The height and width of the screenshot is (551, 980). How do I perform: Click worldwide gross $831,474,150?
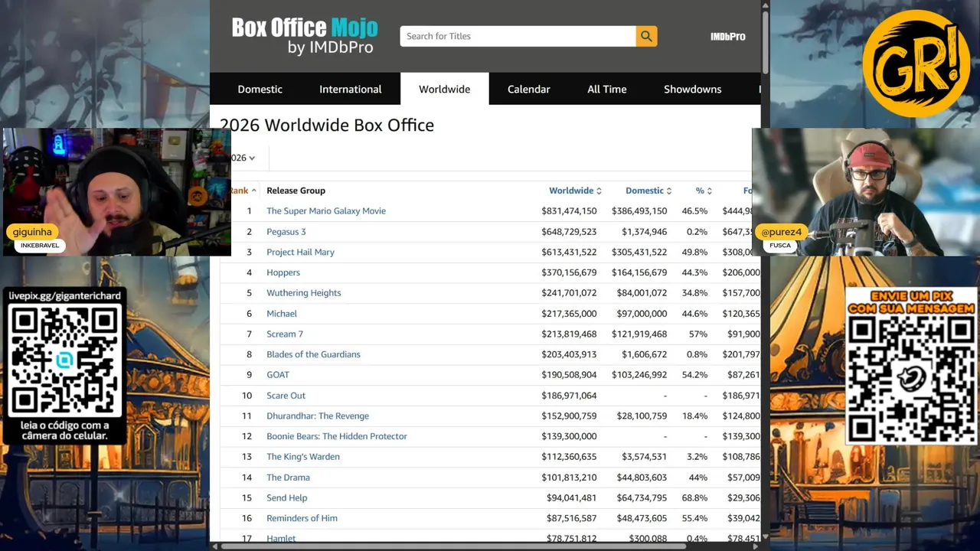569,211
